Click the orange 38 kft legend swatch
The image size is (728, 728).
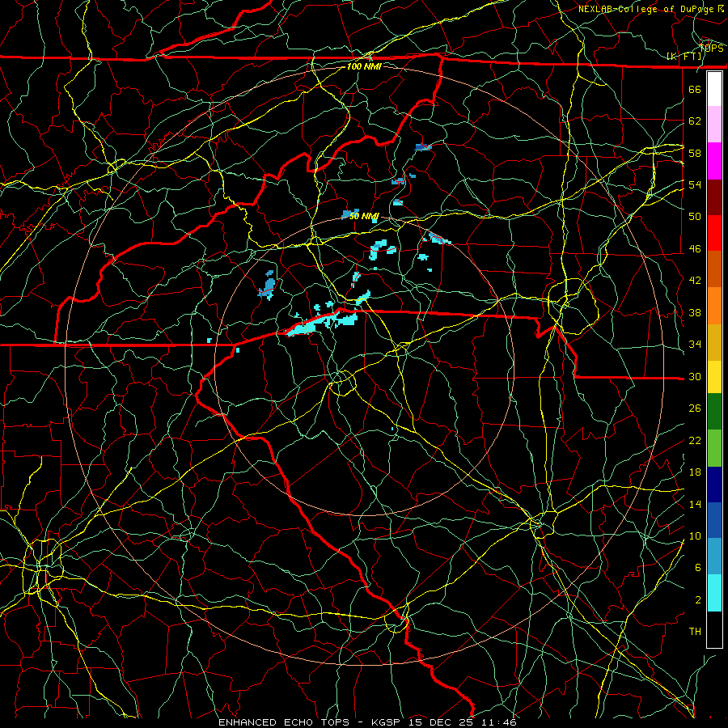click(714, 306)
